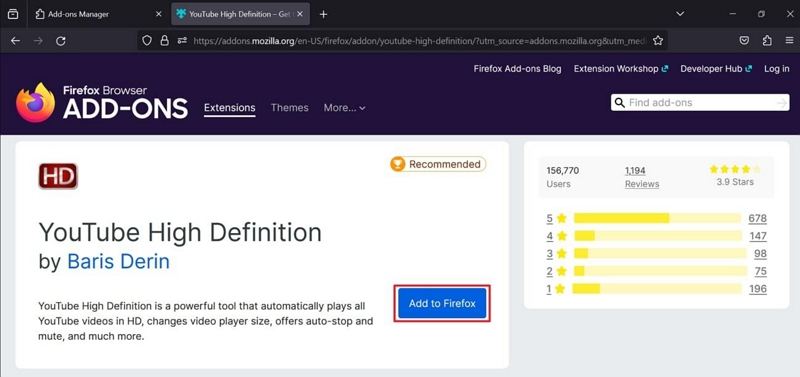List all tabs dropdown chevron

point(680,14)
